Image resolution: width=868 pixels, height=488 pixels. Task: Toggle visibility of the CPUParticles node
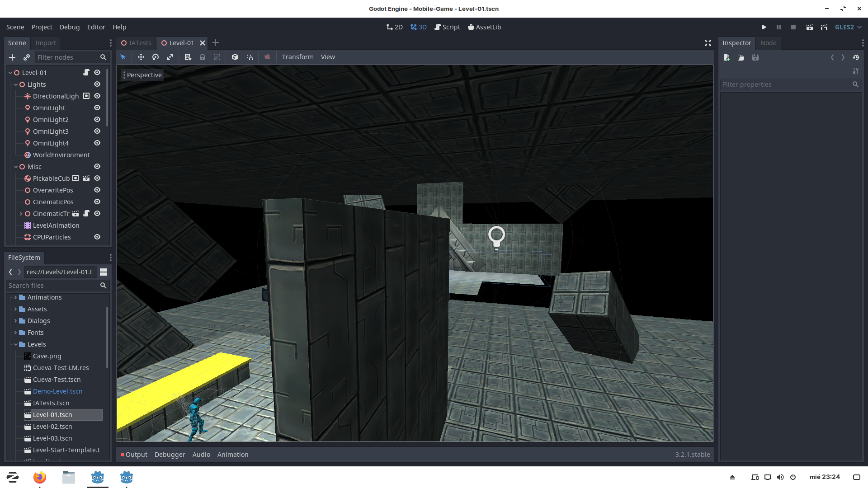(97, 237)
